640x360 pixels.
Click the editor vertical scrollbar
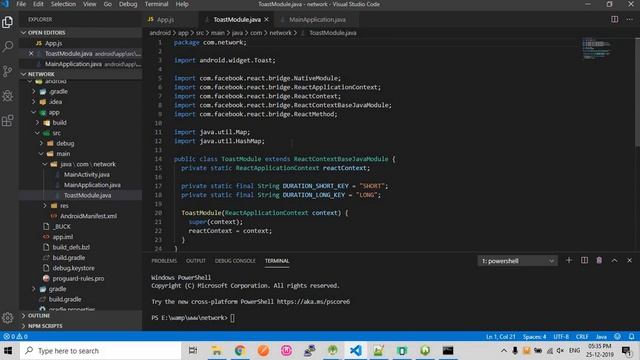pyautogui.click(x=637, y=92)
